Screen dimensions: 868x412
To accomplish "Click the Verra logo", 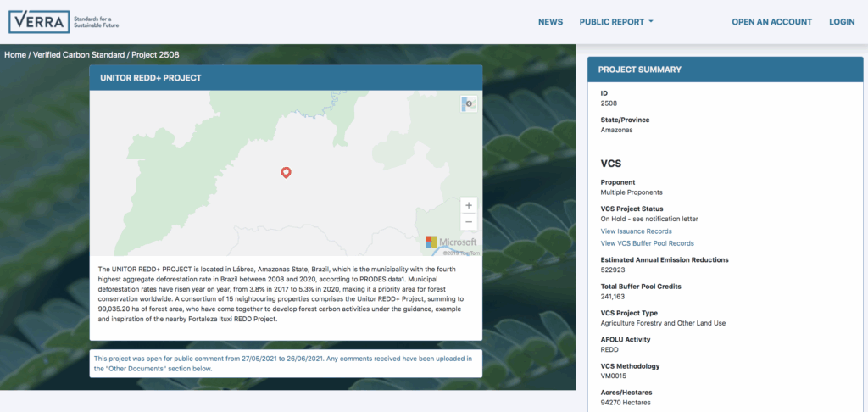I will click(63, 21).
